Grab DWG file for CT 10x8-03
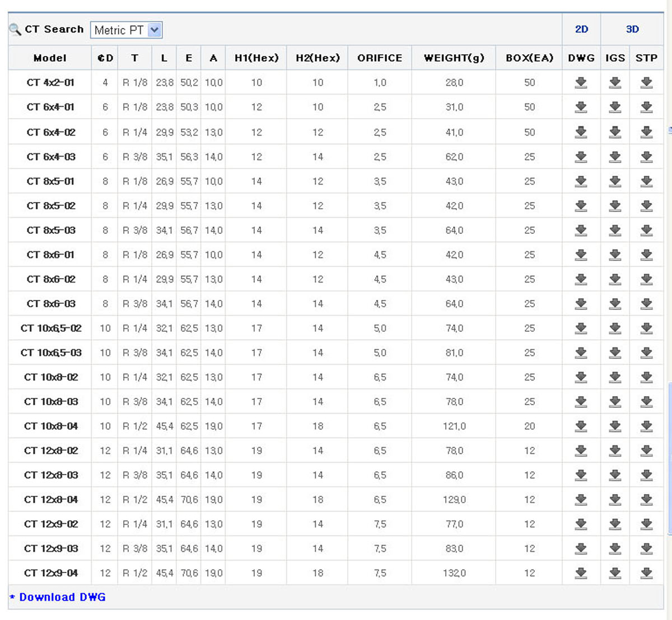The width and height of the screenshot is (672, 620). click(581, 402)
